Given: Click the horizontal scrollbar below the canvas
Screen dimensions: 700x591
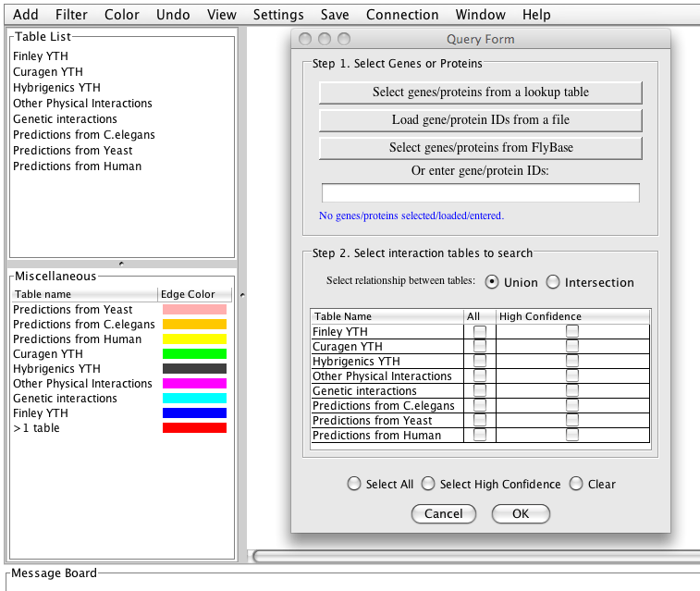Looking at the screenshot, I should tap(475, 556).
